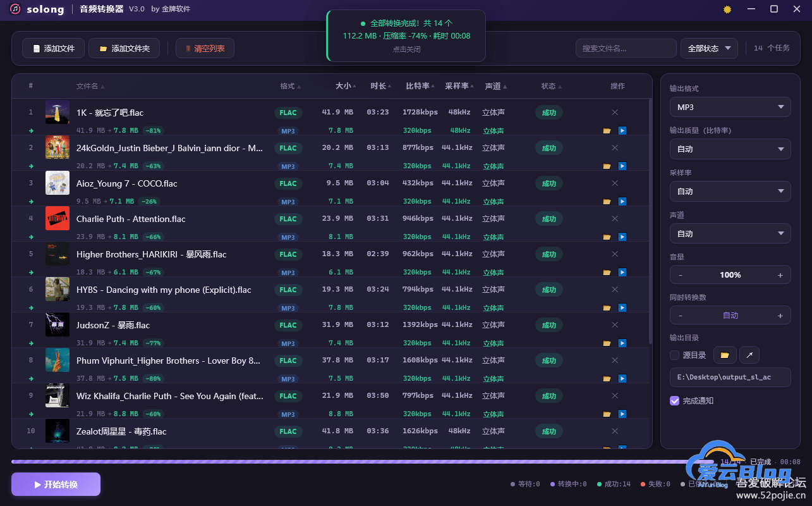
Task: Open the 输出质量 bitrate dropdown
Action: (730, 149)
